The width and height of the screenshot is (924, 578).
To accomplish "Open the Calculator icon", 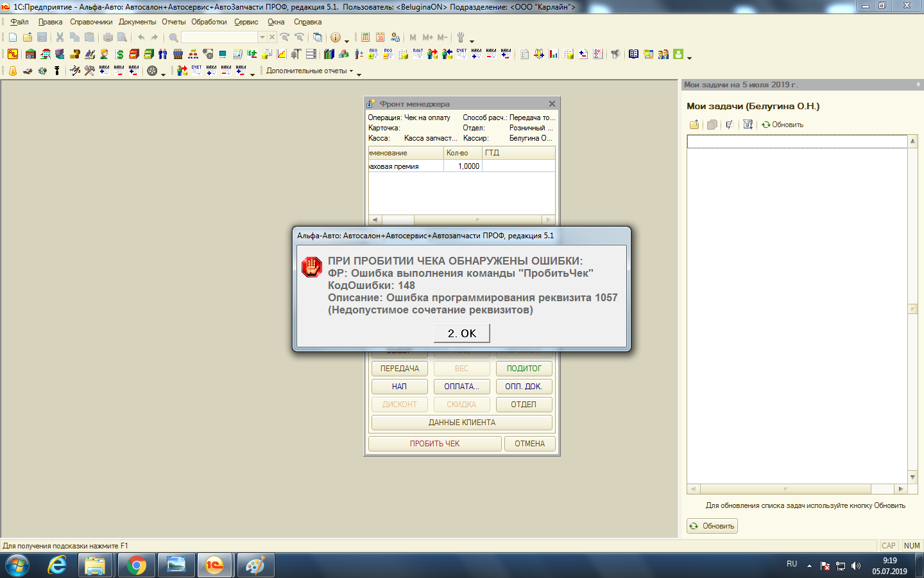I will tap(365, 37).
